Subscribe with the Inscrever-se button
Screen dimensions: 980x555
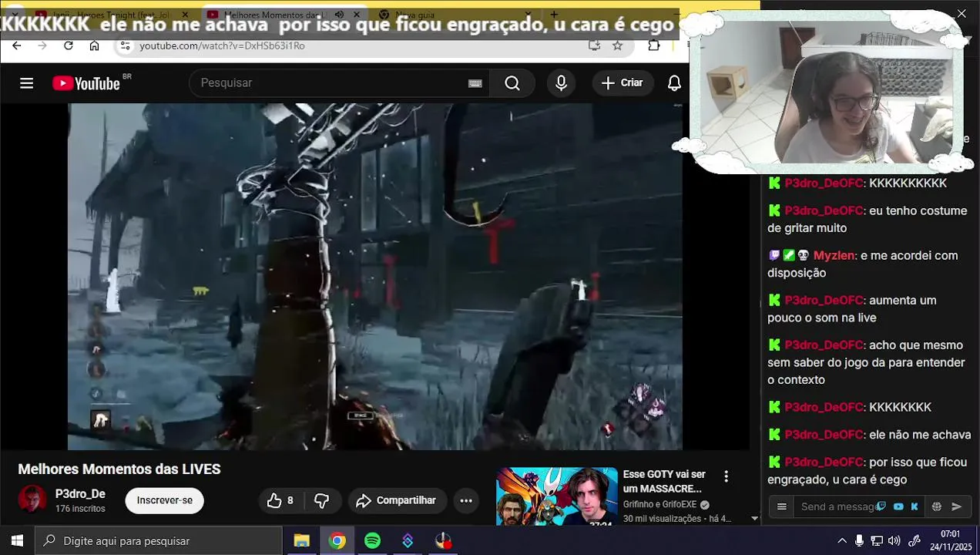(x=165, y=500)
